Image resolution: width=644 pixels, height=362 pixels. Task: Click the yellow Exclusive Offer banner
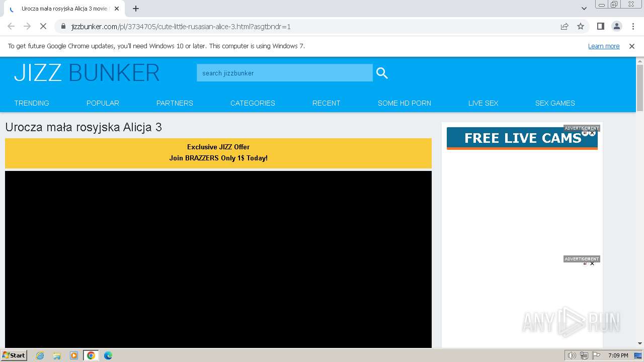(x=218, y=153)
